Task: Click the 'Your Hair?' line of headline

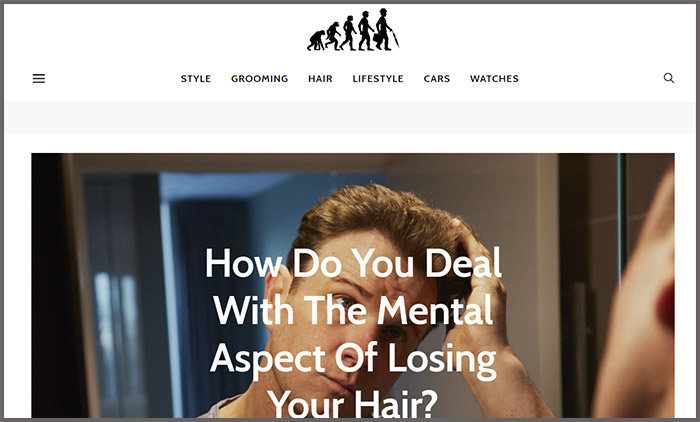Action: tap(353, 404)
